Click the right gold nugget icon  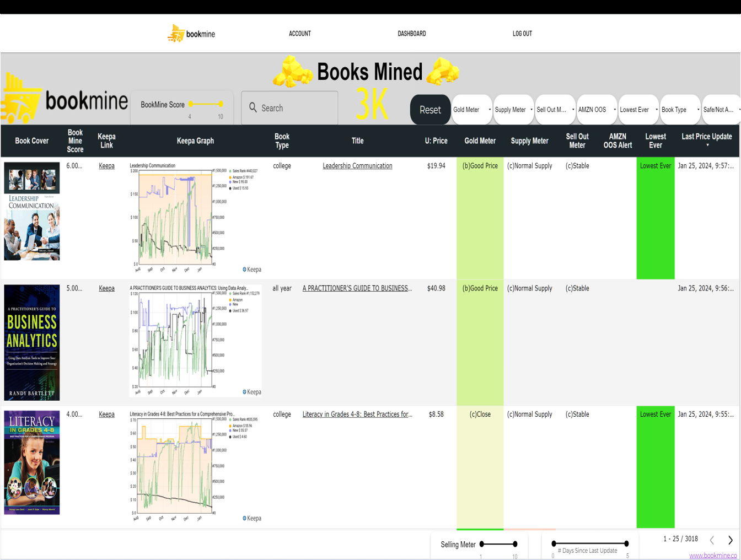click(443, 72)
